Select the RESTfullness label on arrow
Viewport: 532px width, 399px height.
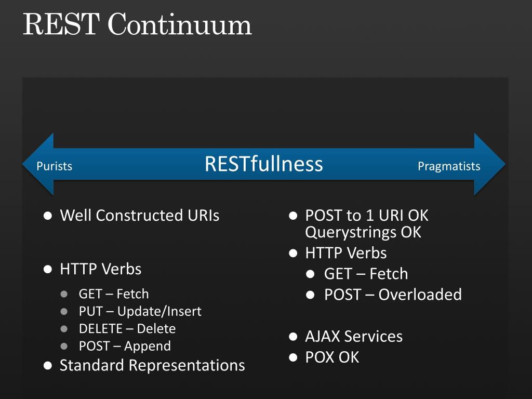point(263,164)
